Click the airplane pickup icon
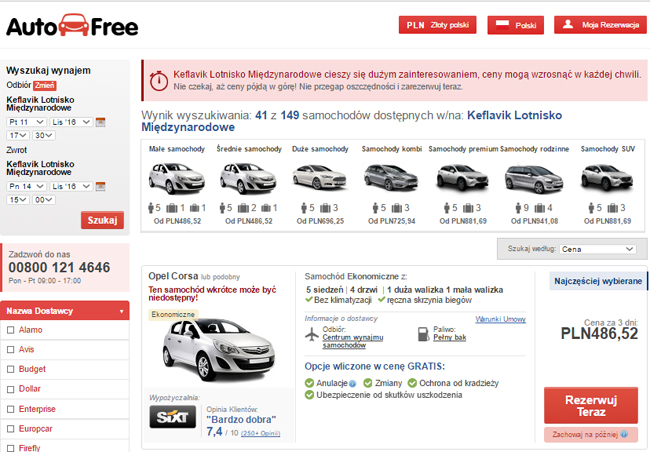 click(x=312, y=334)
